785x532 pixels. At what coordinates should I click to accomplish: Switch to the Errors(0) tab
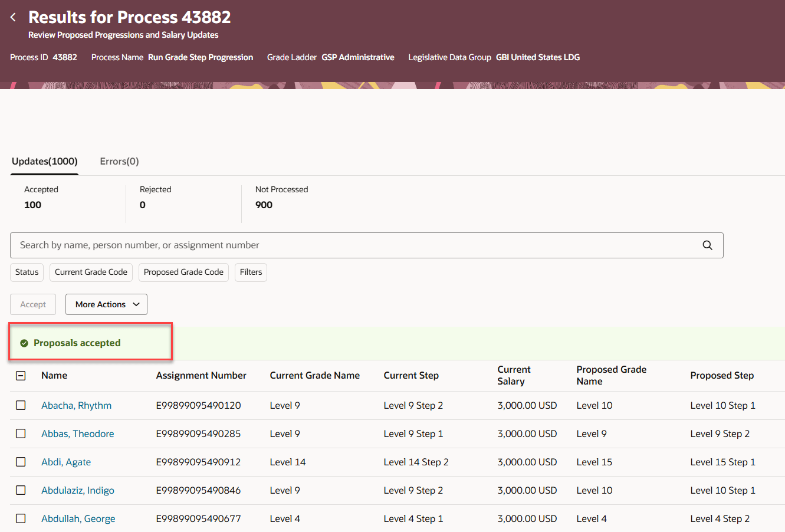point(119,160)
